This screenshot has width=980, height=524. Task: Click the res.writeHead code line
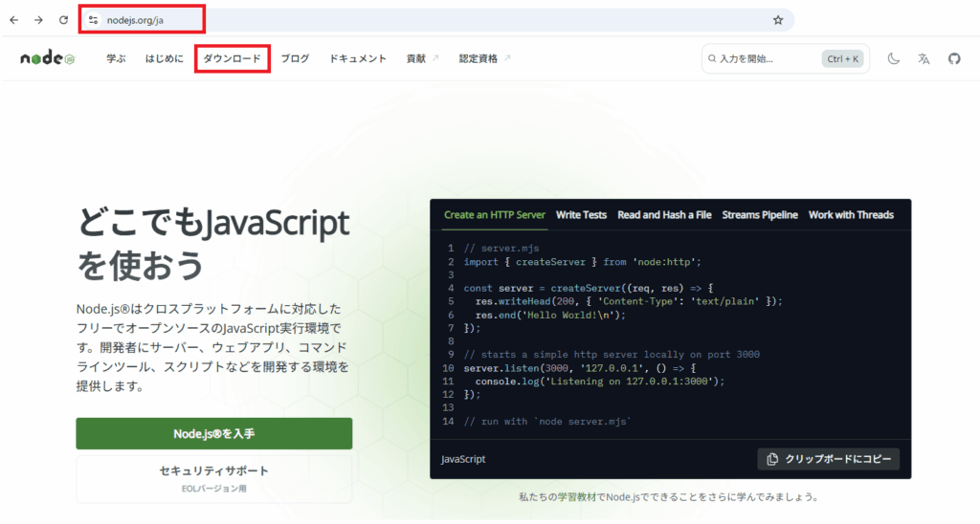click(629, 301)
